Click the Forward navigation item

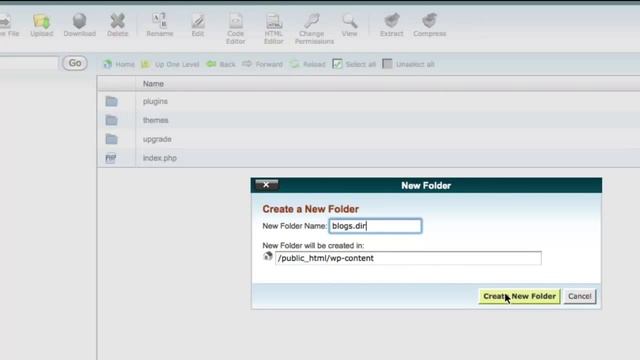(x=262, y=64)
